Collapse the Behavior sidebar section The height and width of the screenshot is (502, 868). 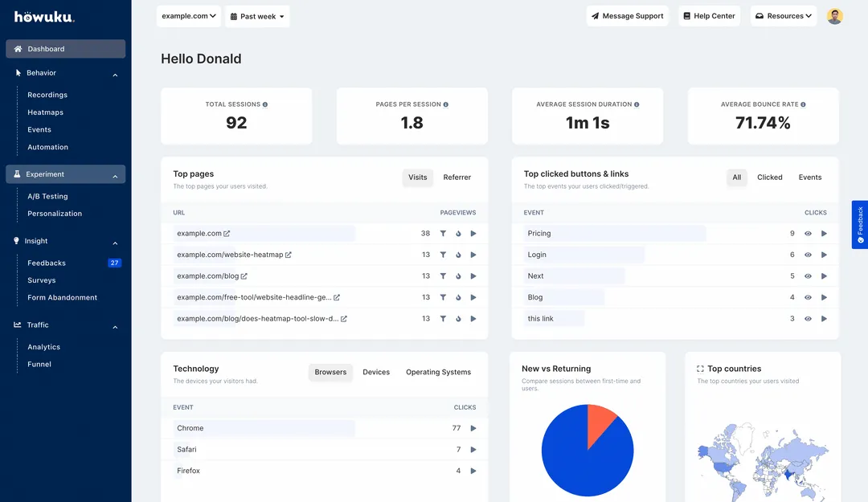click(x=115, y=75)
